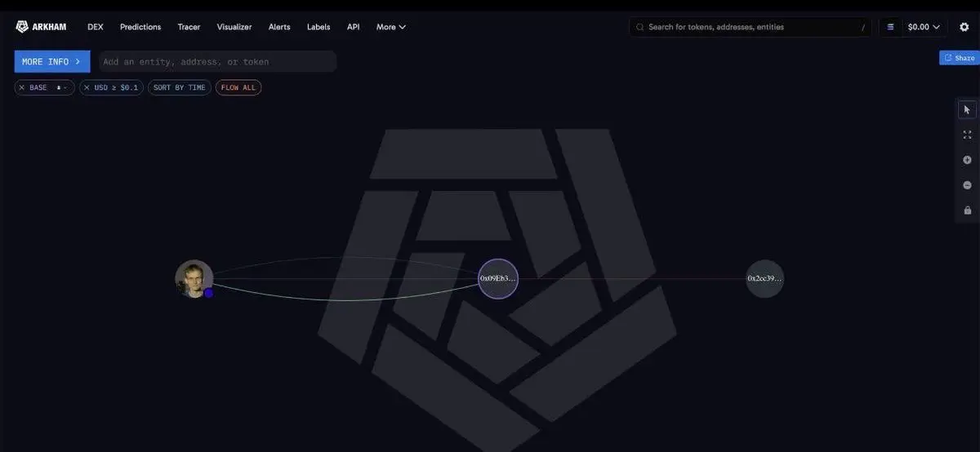Open the Alerts section
This screenshot has width=980, height=452.
pos(279,27)
